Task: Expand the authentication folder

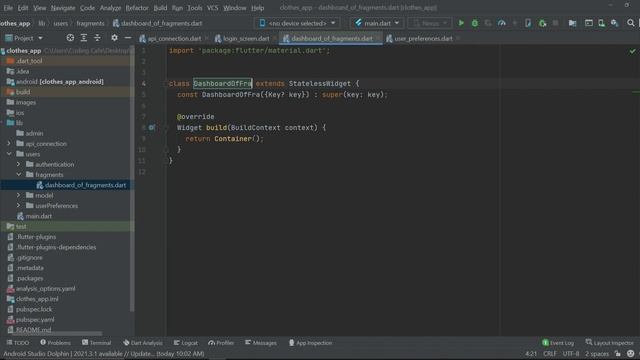Action: point(18,164)
